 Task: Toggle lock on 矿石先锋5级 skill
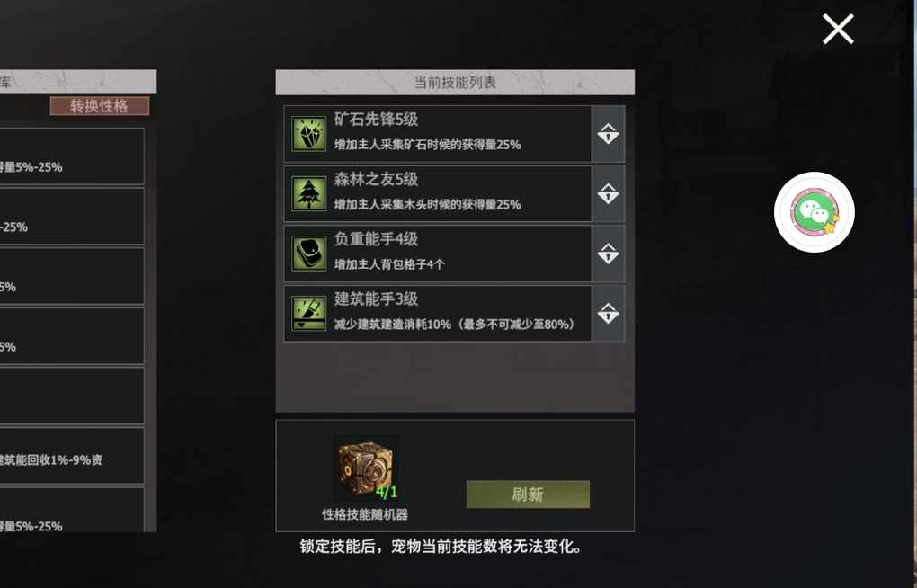(x=609, y=134)
